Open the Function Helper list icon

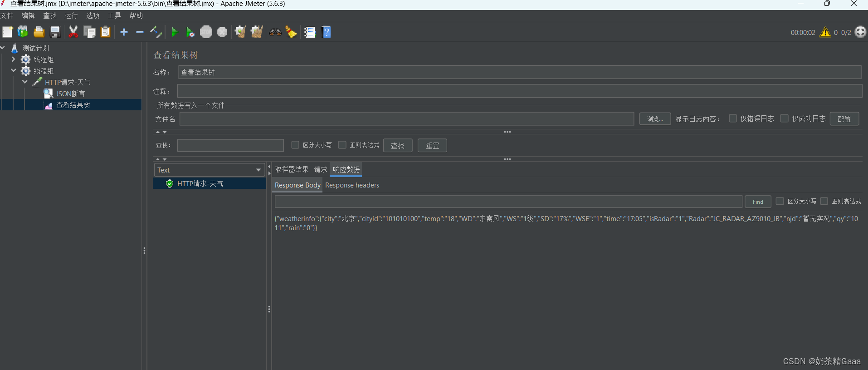pyautogui.click(x=310, y=32)
